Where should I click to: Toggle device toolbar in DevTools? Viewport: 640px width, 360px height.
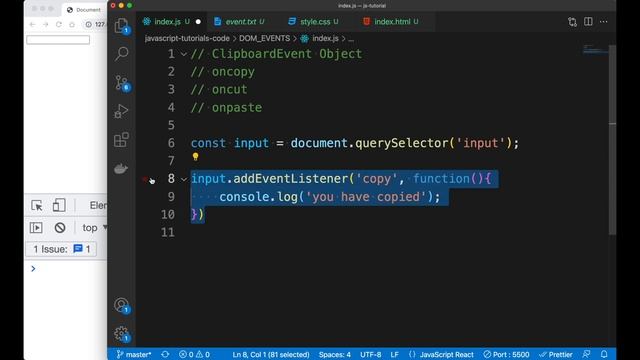pos(59,205)
